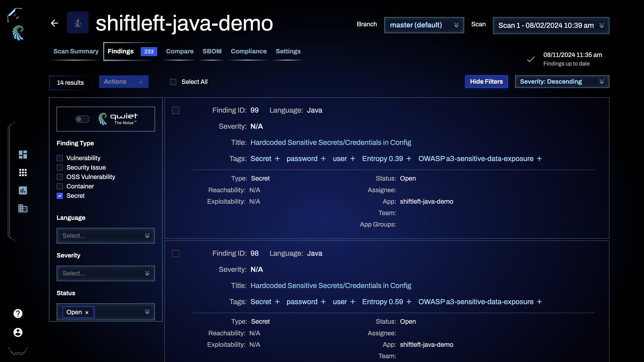The image size is (644, 362).
Task: Open the Scan 1 selection dropdown
Action: [x=551, y=26]
